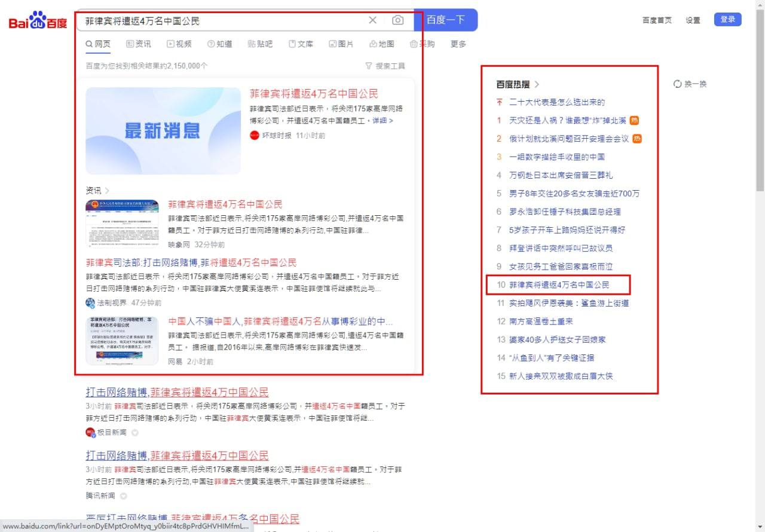Image resolution: width=765 pixels, height=532 pixels.
Task: Open hot topic 万钢赴日本出席安倍晋三葬礼
Action: click(561, 175)
